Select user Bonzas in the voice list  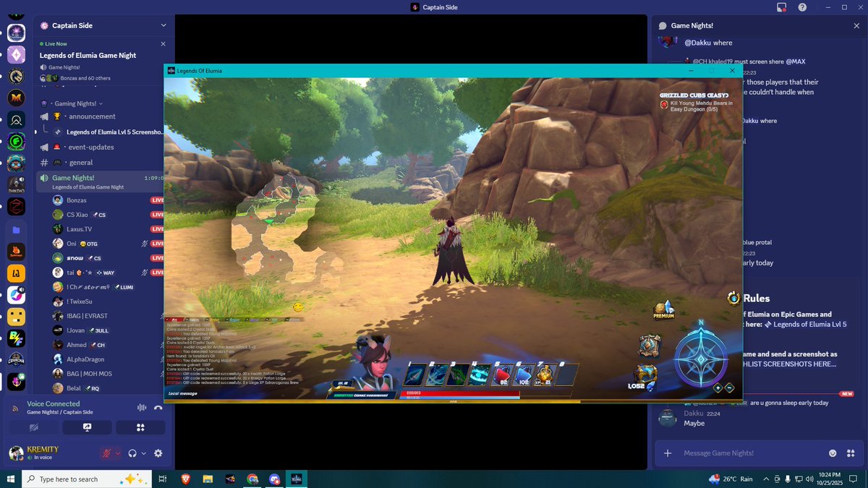(77, 200)
